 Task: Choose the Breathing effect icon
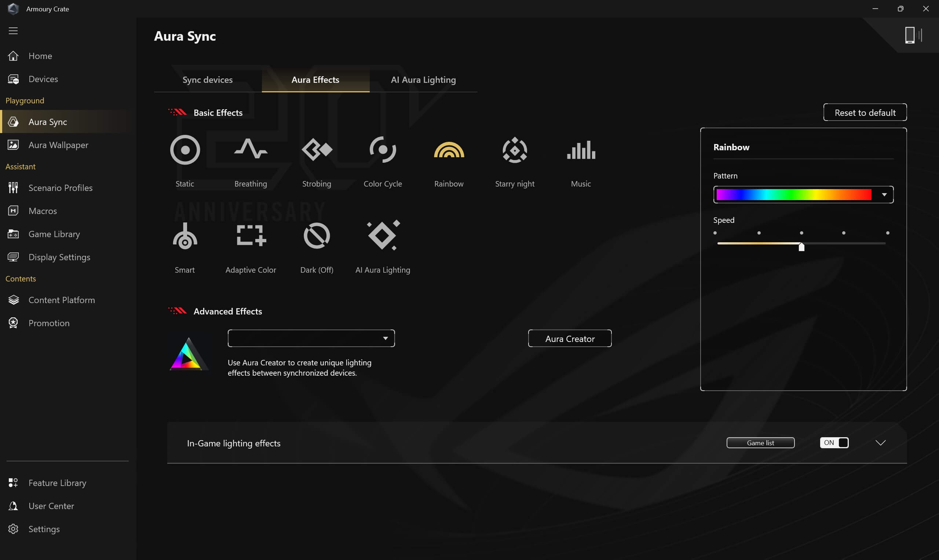coord(251,149)
